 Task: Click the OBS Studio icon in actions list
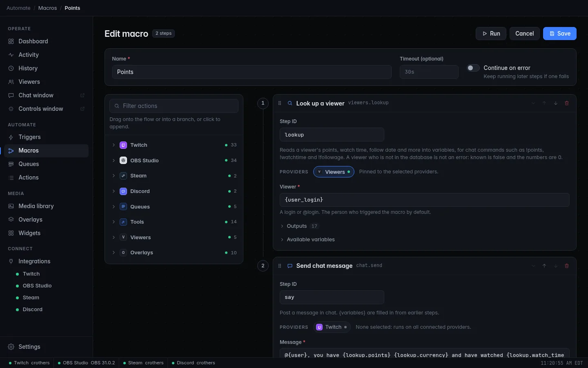pos(123,161)
